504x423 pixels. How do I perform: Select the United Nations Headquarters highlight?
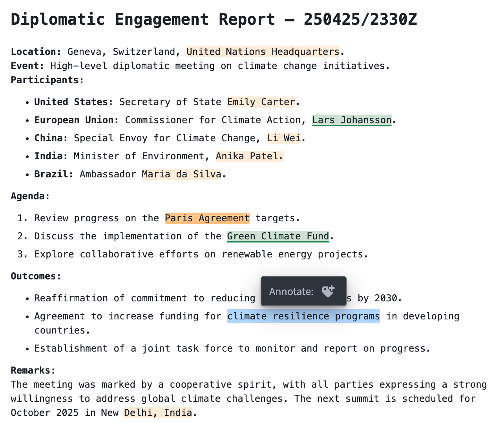click(263, 51)
